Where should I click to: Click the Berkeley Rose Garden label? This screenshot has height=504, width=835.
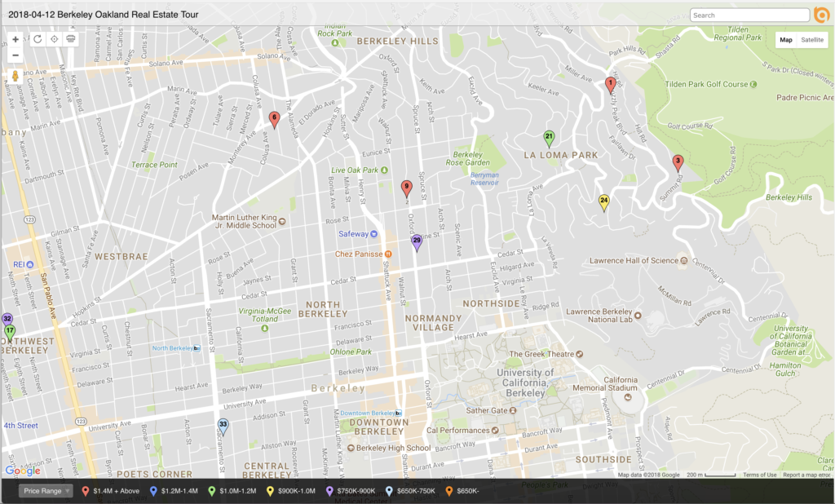pos(467,158)
